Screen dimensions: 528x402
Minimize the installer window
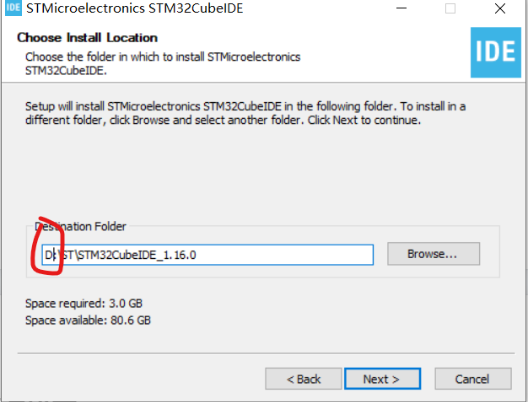pyautogui.click(x=401, y=8)
